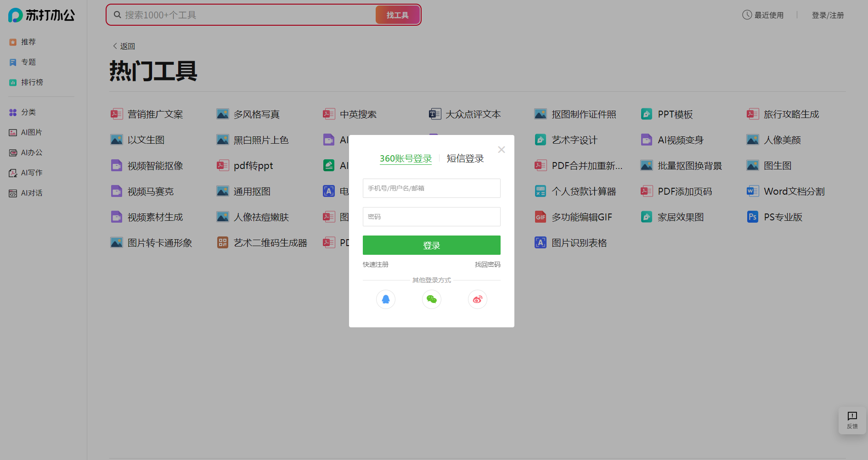Open the QQ login icon
This screenshot has width=868, height=460.
(x=386, y=299)
